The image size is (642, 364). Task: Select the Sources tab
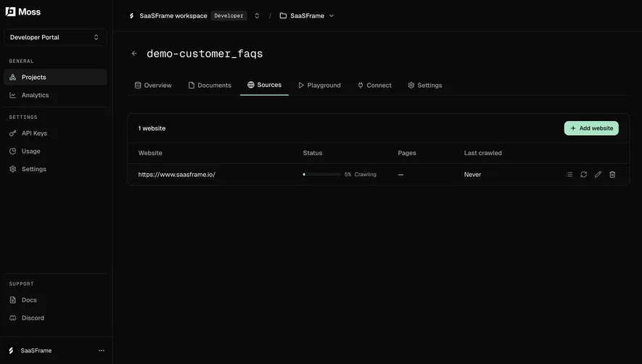[264, 85]
